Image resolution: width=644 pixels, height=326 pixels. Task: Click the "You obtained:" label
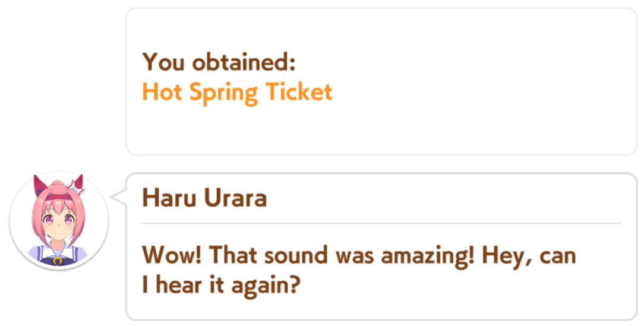coord(219,61)
